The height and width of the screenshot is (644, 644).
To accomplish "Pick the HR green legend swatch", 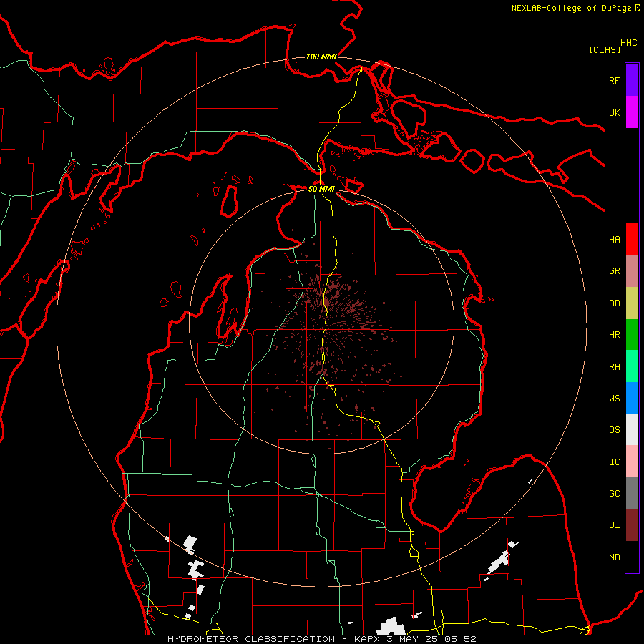I will 632,334.
